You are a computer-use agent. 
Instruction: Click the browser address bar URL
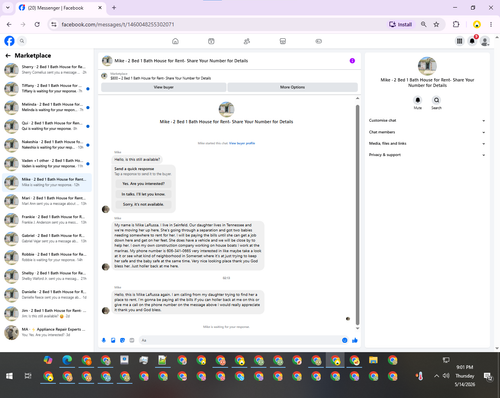pyautogui.click(x=118, y=24)
